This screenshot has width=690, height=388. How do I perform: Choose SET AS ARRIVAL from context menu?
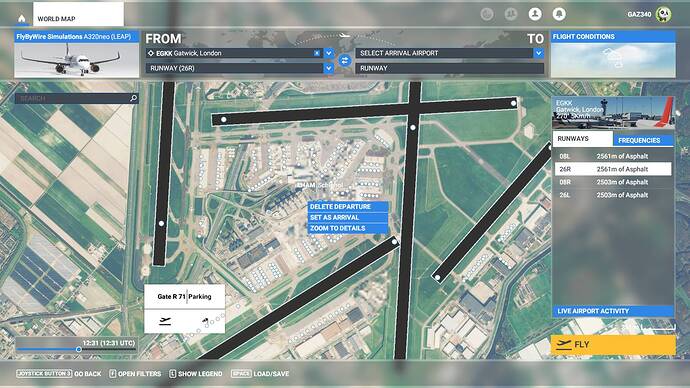pyautogui.click(x=348, y=217)
